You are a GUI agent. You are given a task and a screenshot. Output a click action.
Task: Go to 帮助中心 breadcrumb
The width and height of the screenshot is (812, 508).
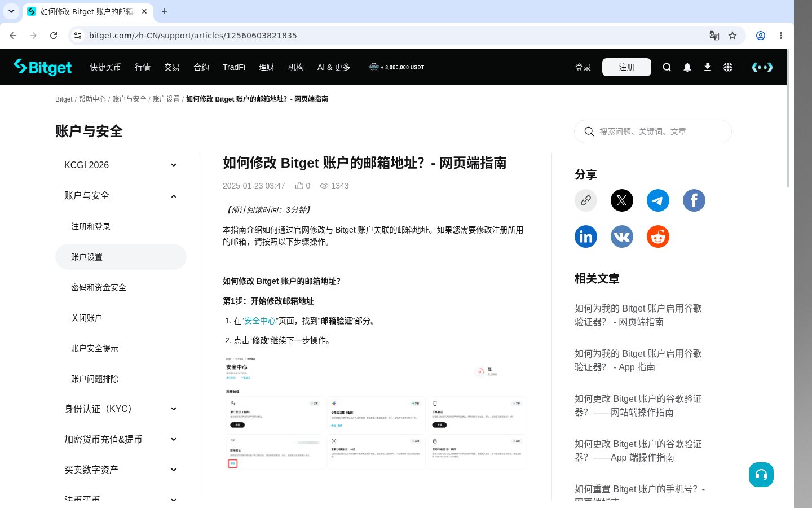pyautogui.click(x=92, y=99)
